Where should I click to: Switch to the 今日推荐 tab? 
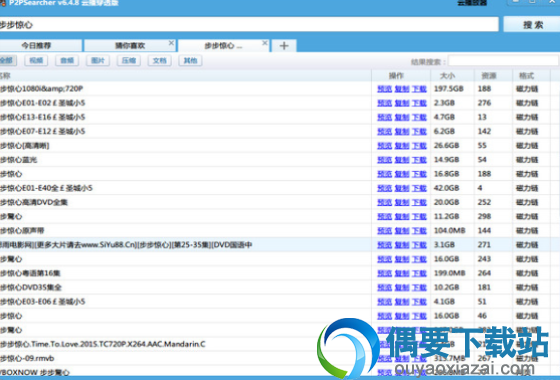coord(40,46)
